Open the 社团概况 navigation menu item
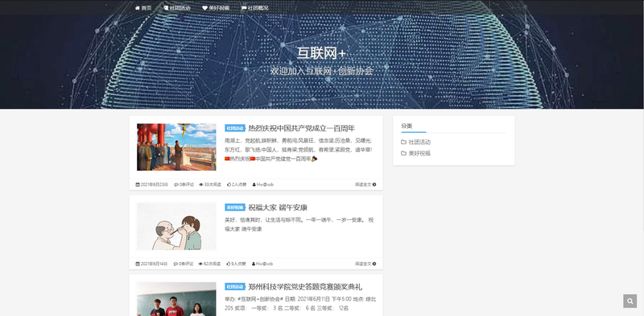 click(x=254, y=8)
